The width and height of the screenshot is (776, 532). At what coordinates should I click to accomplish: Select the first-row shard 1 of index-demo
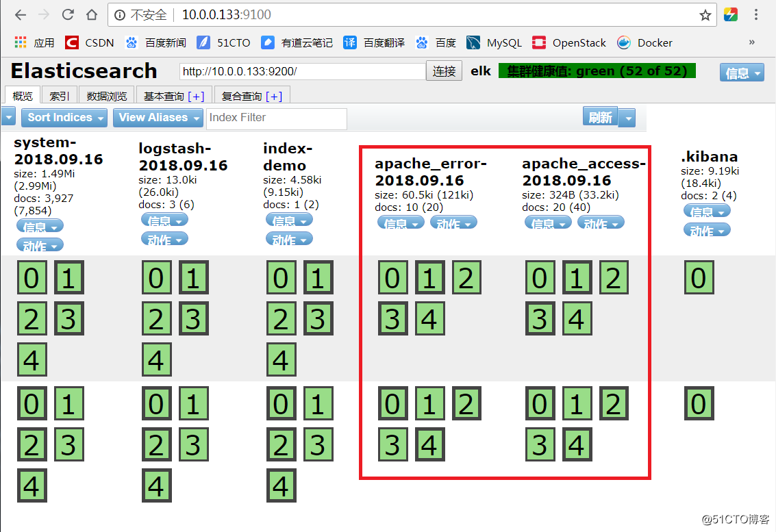[x=318, y=277]
